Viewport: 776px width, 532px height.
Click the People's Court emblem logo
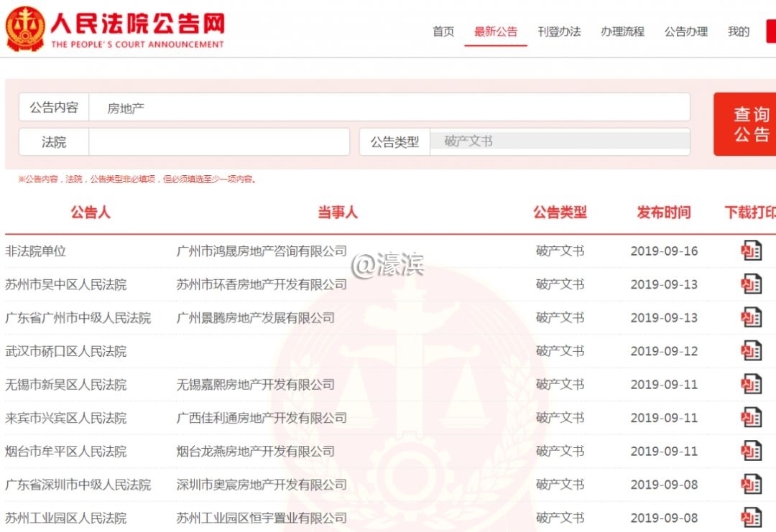point(24,29)
